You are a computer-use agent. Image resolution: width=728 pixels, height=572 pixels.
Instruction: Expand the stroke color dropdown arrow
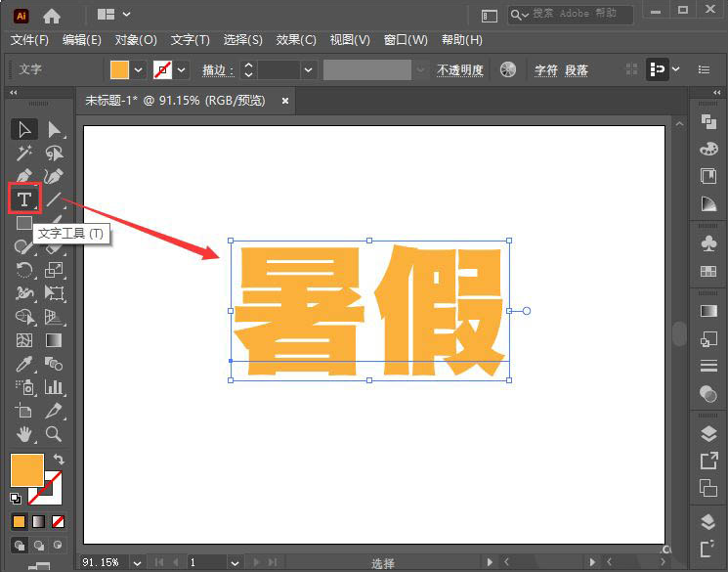[182, 70]
